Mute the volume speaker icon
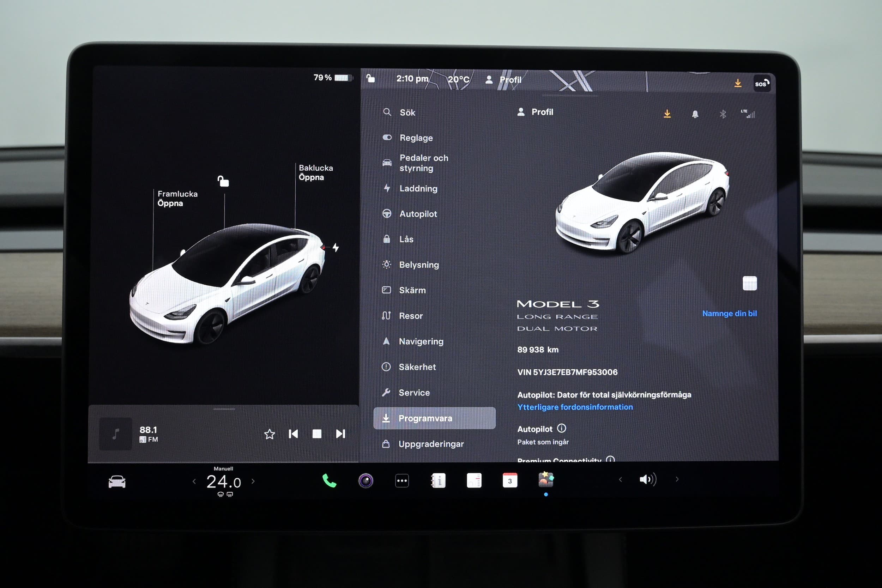Screen dimensions: 882x588 pyautogui.click(x=648, y=479)
